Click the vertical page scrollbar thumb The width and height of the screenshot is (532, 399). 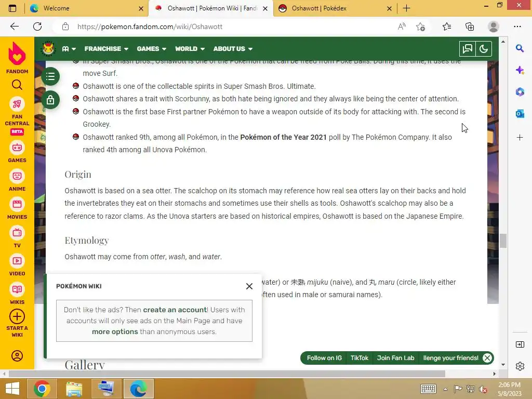503,241
